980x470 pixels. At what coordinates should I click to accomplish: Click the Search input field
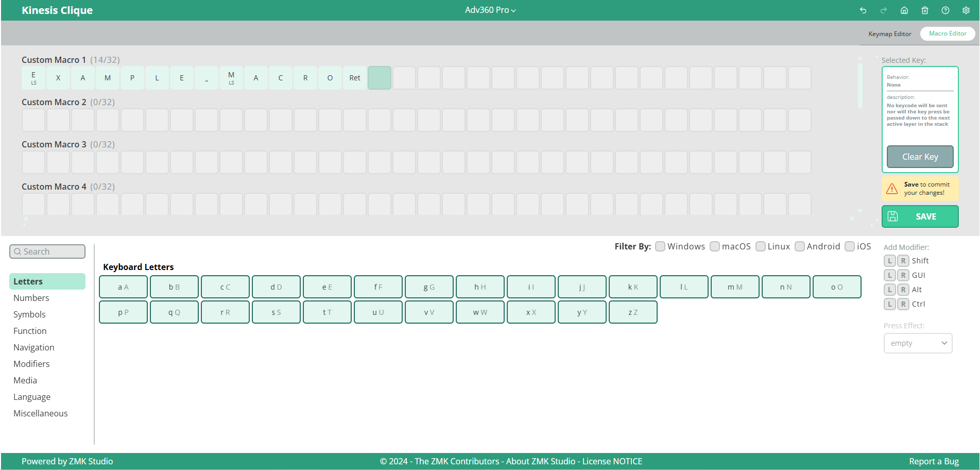(47, 251)
